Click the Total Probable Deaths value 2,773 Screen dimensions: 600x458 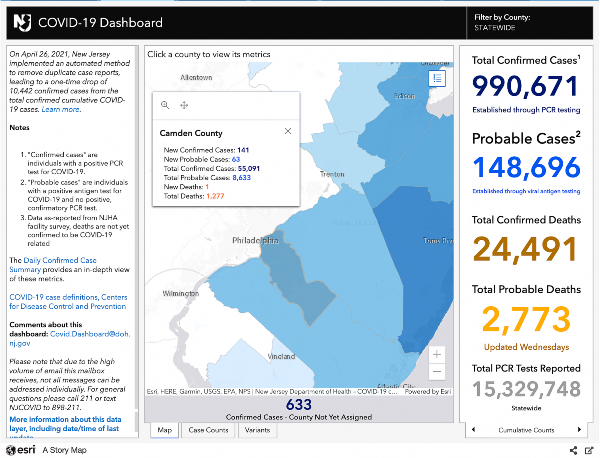pos(527,319)
